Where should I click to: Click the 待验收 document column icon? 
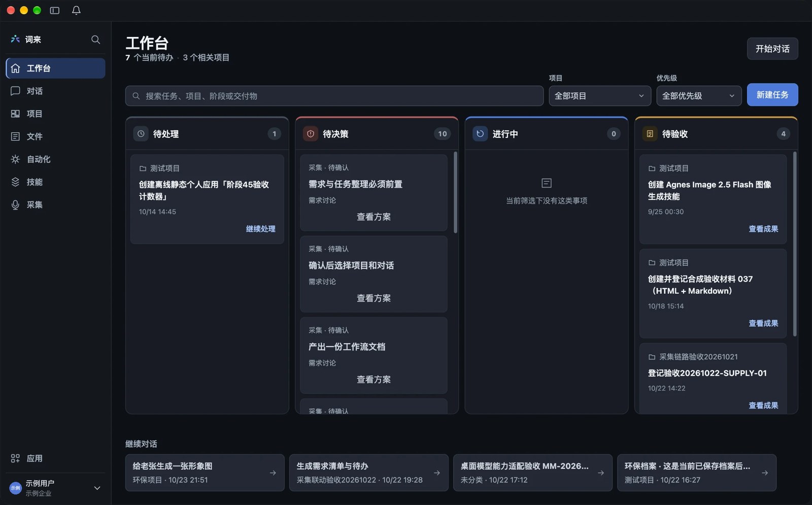tap(650, 134)
